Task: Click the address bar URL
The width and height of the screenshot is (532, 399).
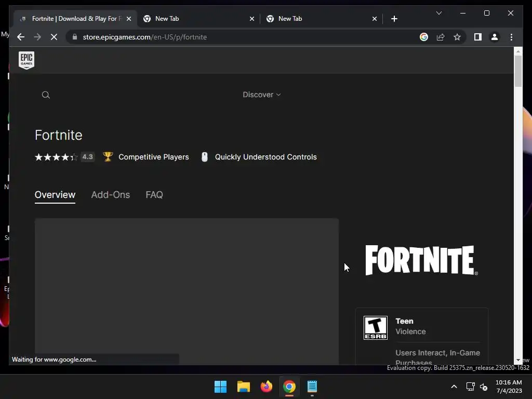Action: pyautogui.click(x=145, y=37)
